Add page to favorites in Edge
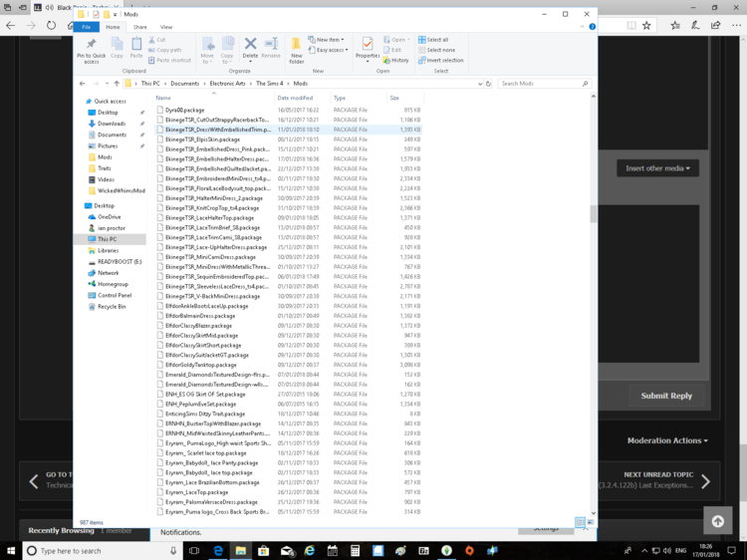This screenshot has width=747, height=560. pyautogui.click(x=646, y=26)
